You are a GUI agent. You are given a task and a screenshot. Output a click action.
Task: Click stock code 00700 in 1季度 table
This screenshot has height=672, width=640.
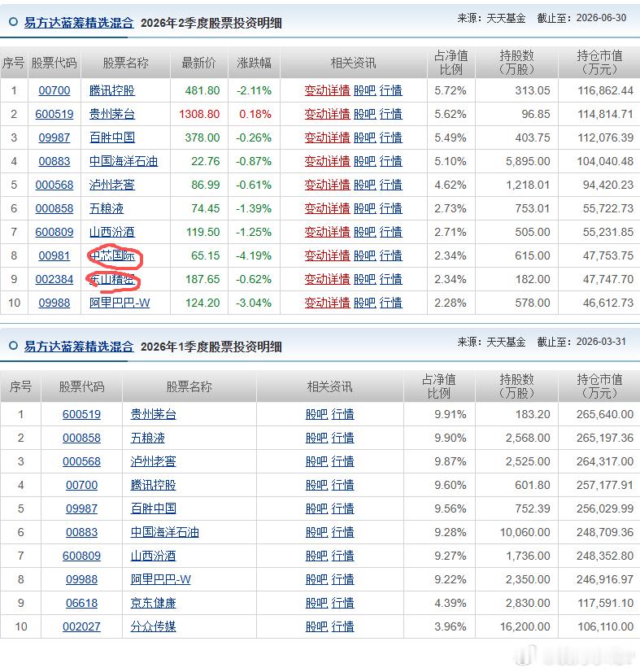point(82,485)
